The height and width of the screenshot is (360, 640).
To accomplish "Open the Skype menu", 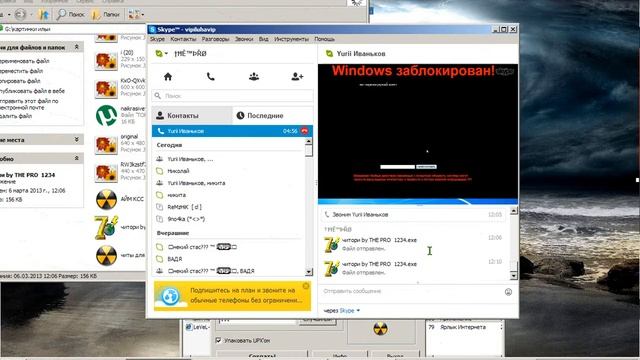I will tap(157, 39).
